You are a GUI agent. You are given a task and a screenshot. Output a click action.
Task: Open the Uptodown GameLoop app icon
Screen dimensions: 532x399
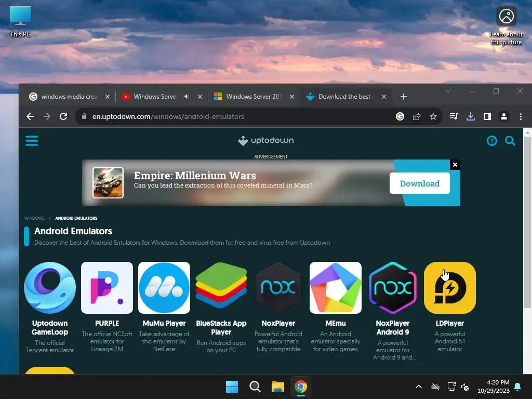coord(50,288)
